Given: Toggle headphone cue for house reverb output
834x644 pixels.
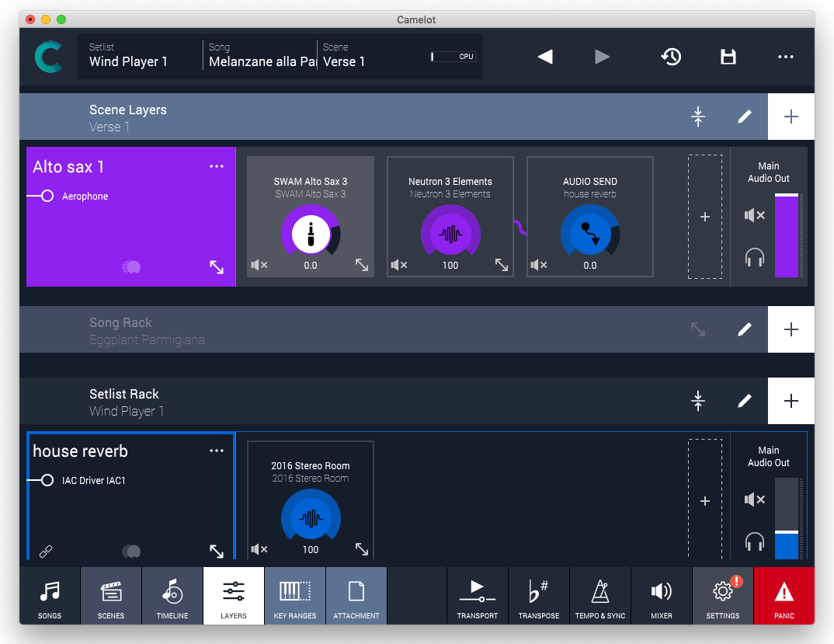Looking at the screenshot, I should [754, 541].
